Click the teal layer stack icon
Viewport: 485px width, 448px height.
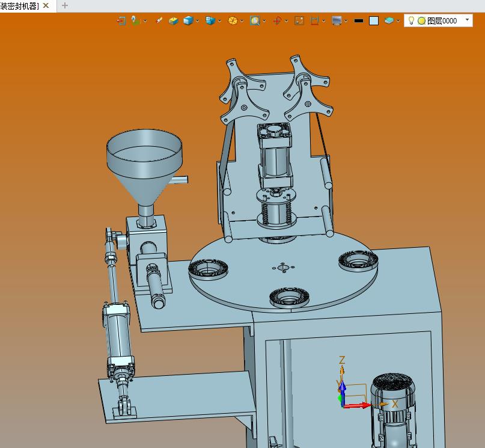click(389, 20)
